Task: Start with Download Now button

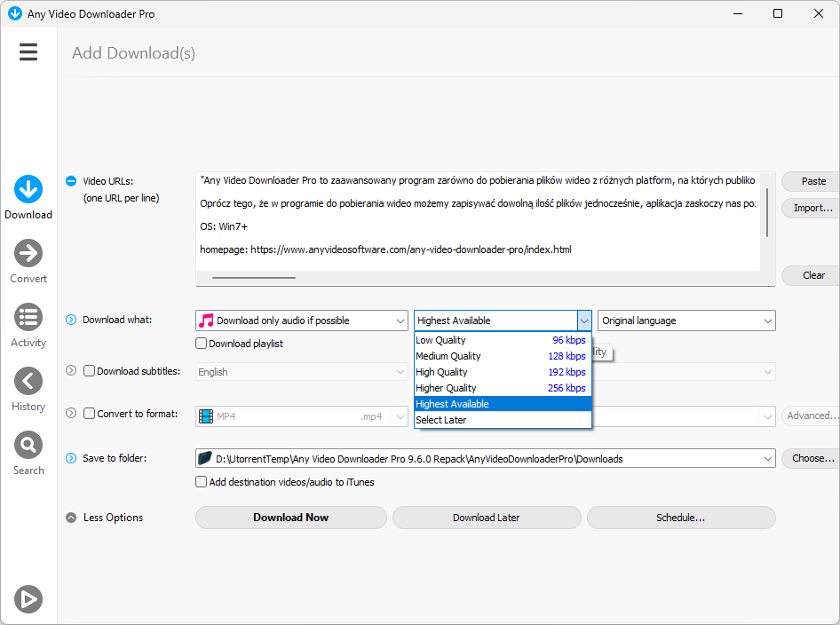Action: [291, 518]
